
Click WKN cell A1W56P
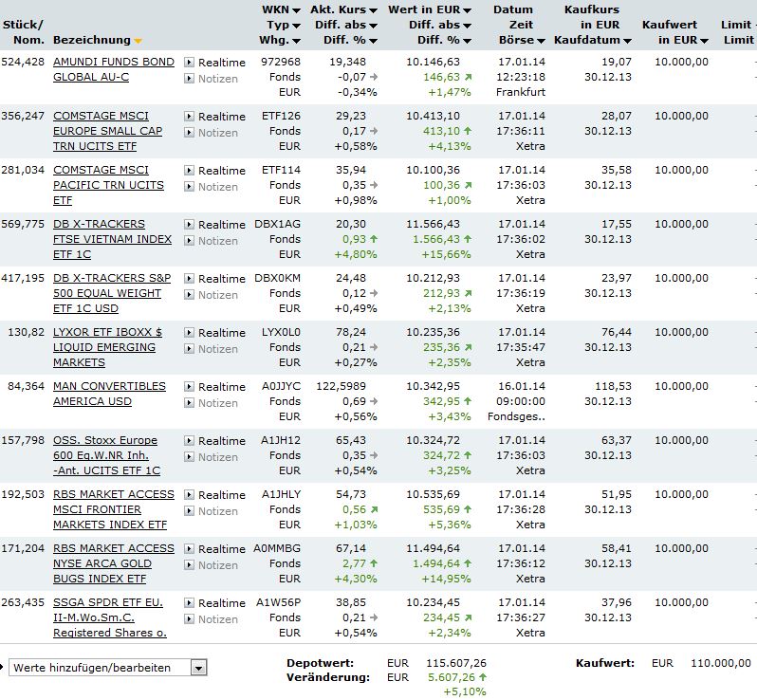[x=278, y=602]
